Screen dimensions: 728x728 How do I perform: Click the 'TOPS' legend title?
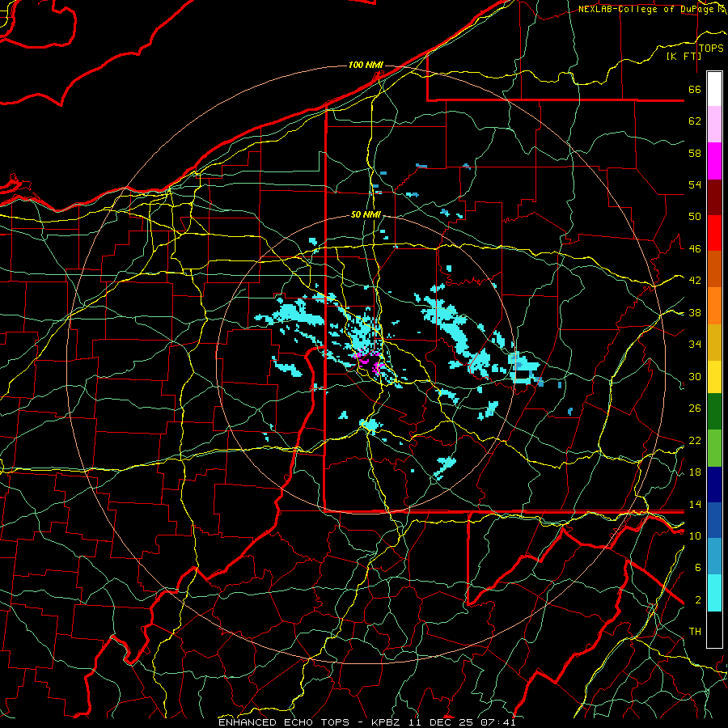tap(711, 49)
